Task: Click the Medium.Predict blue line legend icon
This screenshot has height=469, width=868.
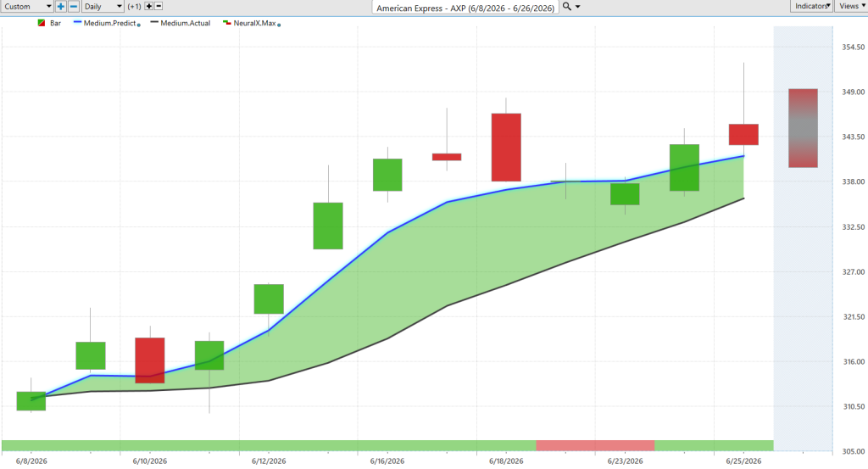Action: click(x=77, y=23)
